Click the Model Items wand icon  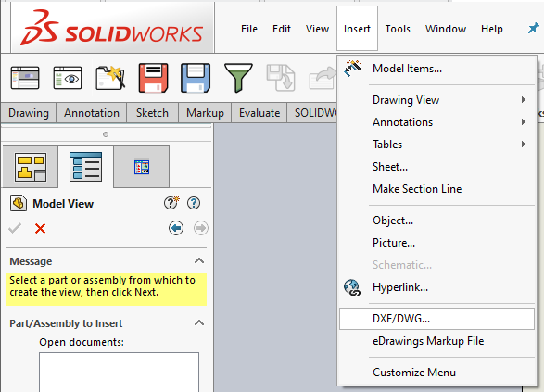[x=352, y=68]
